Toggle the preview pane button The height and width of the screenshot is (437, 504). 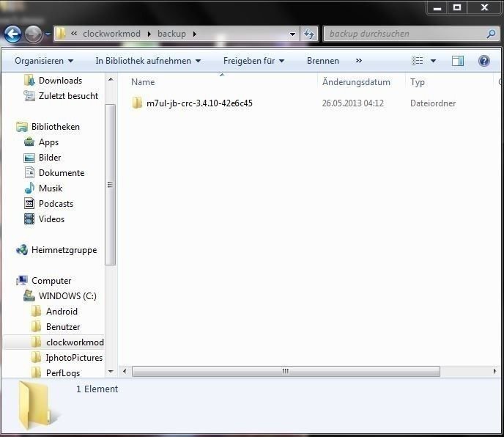[457, 61]
